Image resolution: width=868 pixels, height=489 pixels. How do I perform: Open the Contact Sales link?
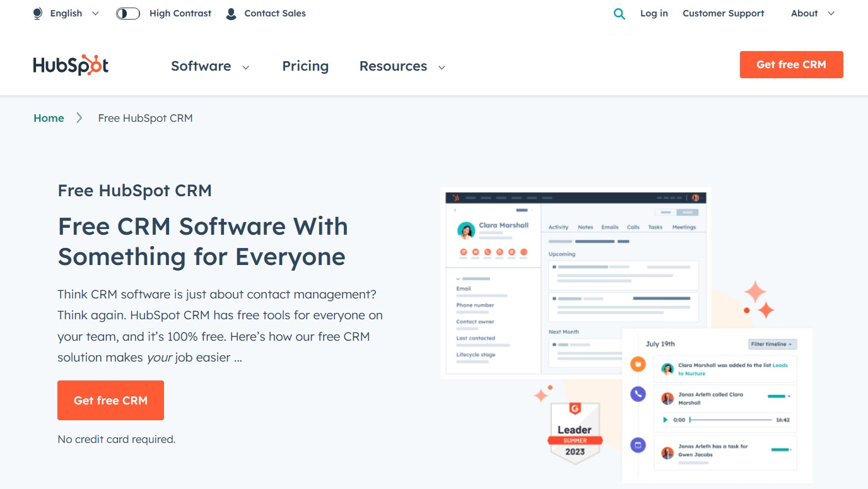click(x=275, y=13)
